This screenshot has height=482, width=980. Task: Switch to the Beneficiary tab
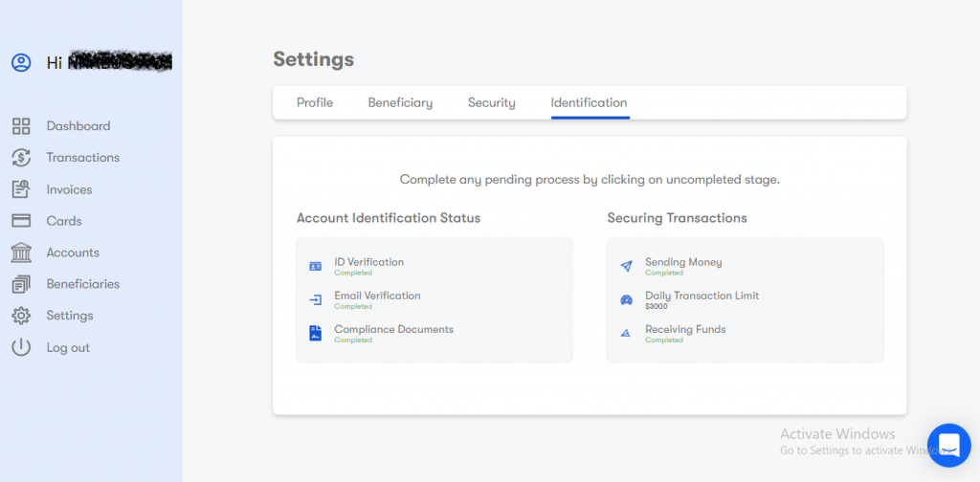pos(401,103)
